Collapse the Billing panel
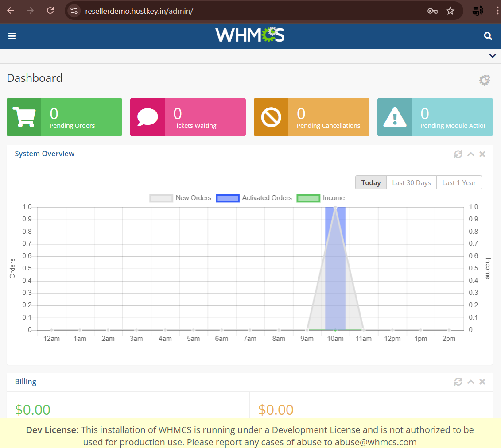 [x=471, y=382]
